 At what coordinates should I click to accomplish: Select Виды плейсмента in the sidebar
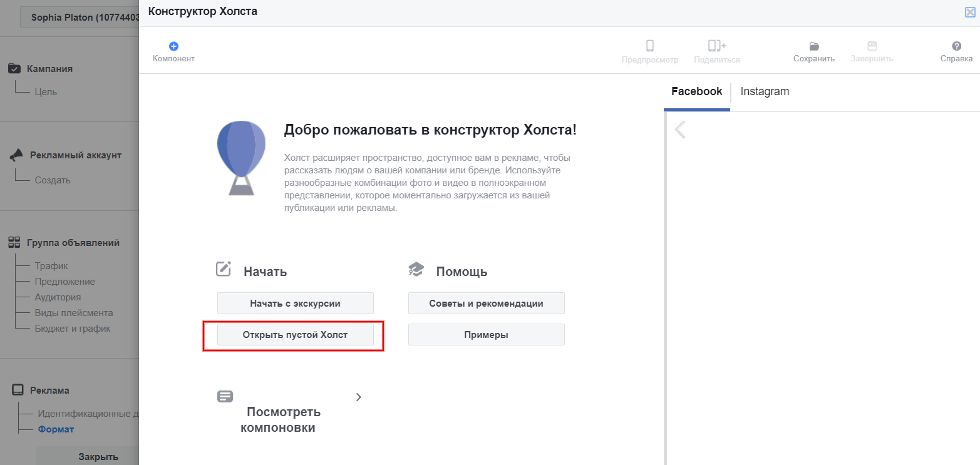73,313
